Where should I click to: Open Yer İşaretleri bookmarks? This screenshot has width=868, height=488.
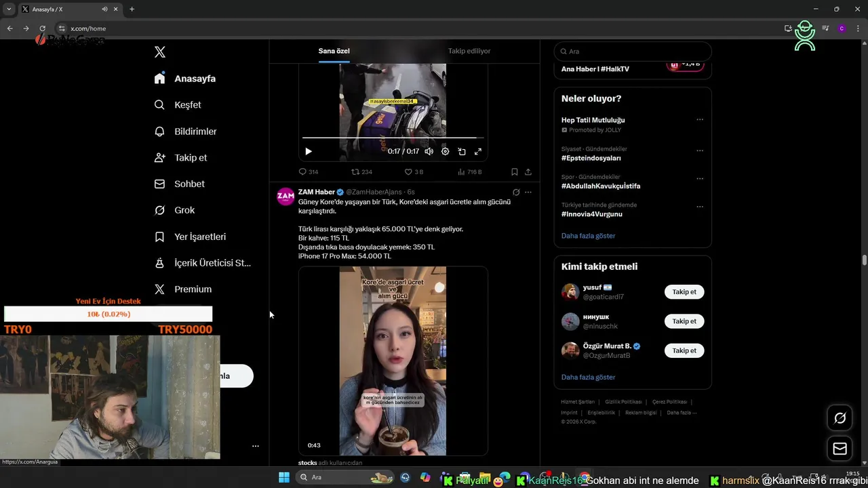pyautogui.click(x=190, y=237)
